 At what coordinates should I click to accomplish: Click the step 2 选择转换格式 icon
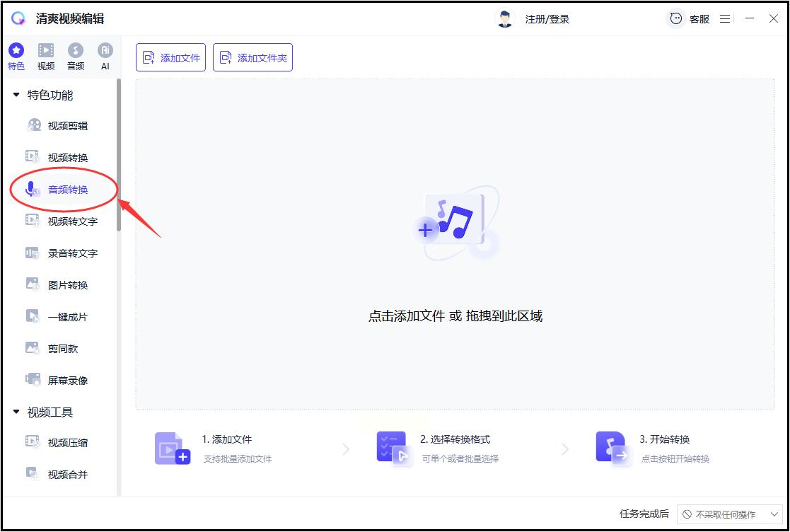tap(393, 449)
